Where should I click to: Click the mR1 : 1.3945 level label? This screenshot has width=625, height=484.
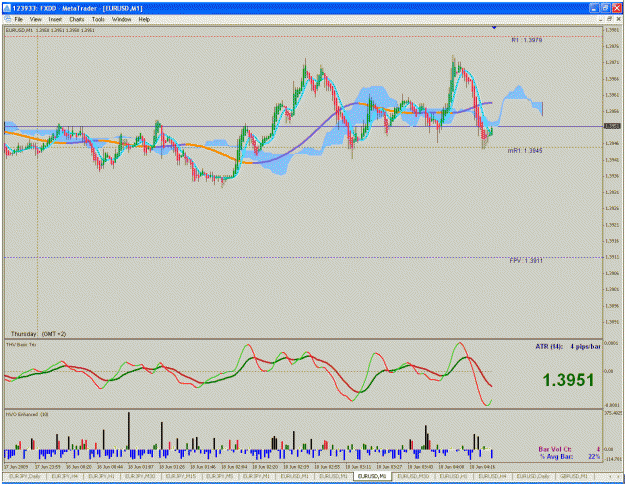525,151
